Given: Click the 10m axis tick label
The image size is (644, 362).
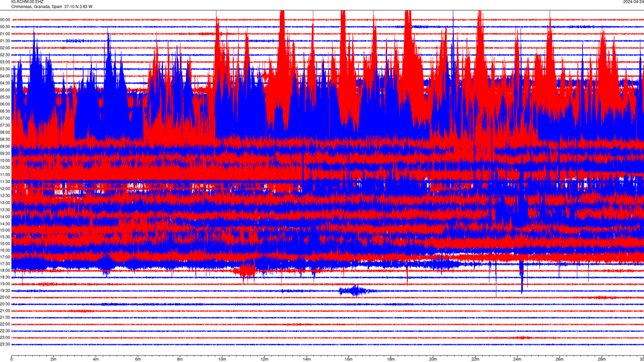Looking at the screenshot, I should click(x=222, y=359).
